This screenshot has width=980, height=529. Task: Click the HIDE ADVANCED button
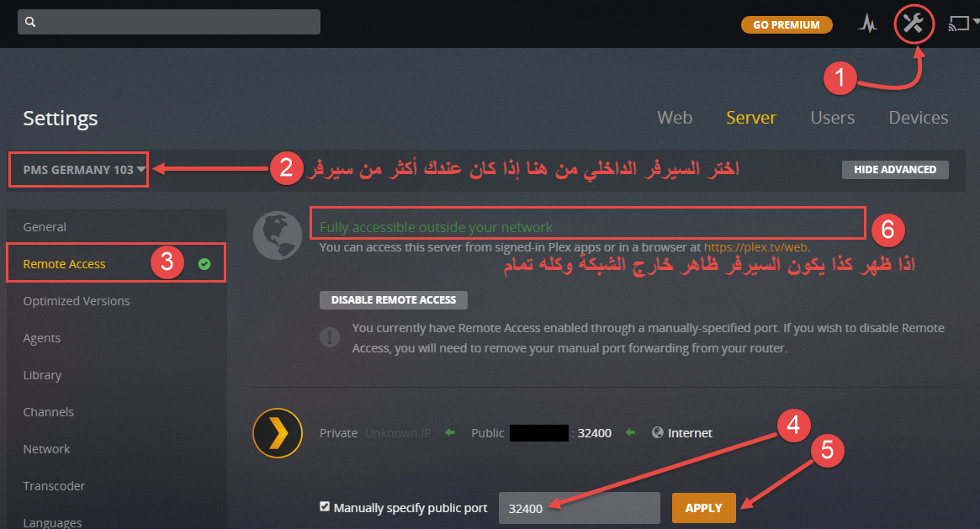(x=895, y=170)
